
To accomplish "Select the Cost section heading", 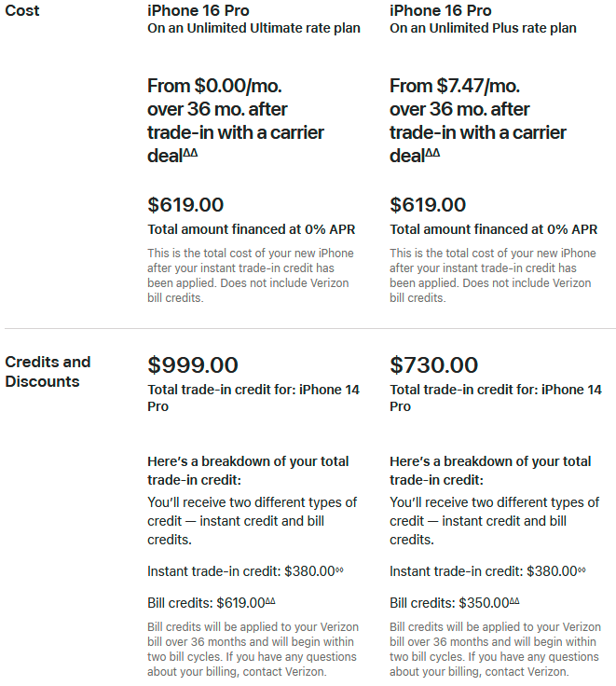I will (21, 10).
